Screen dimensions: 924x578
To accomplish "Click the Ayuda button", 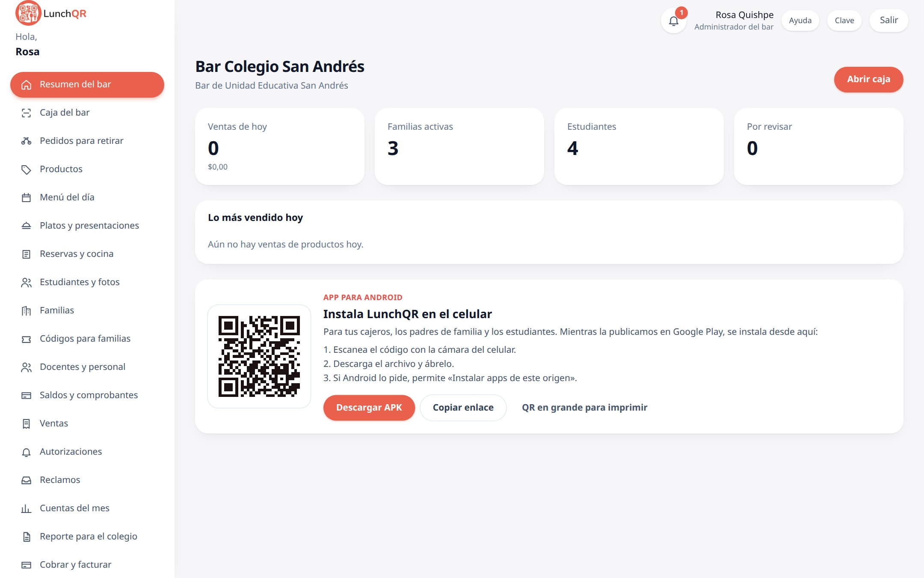I will 800,21.
